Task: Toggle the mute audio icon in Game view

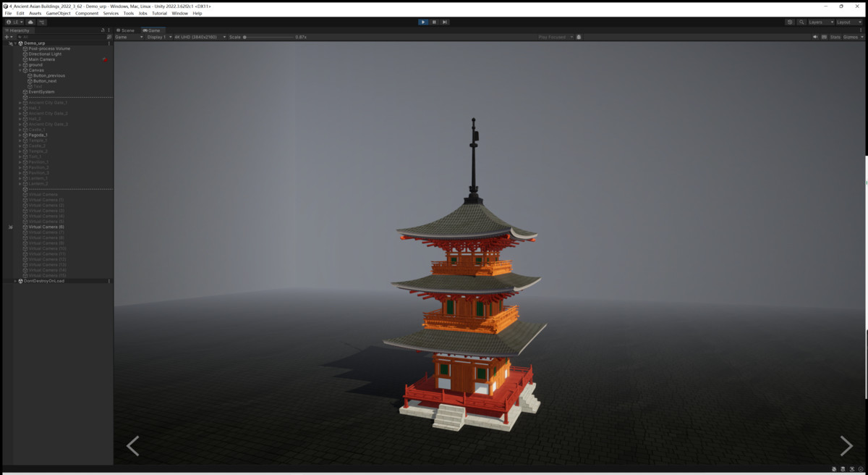Action: [x=815, y=37]
